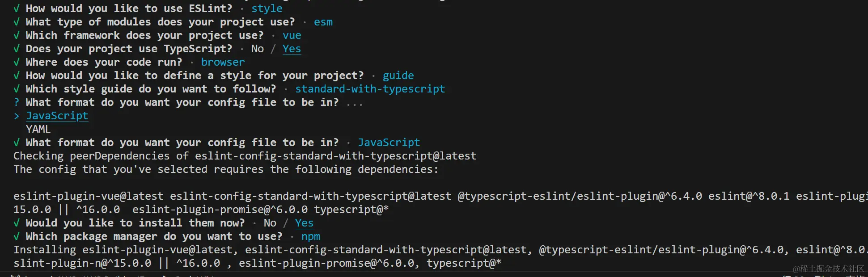868x277 pixels.
Task: Click No in the install now question
Action: (270, 223)
